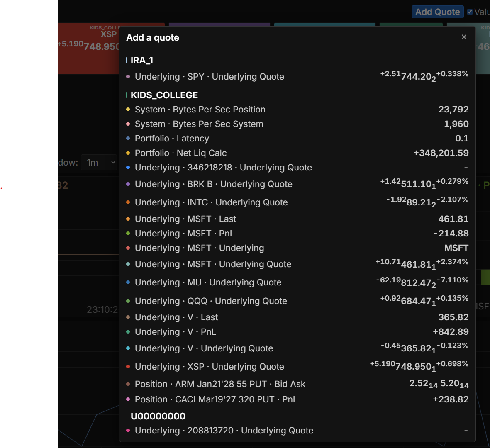Close the Add a quote dialog
The image size is (490, 448).
coord(464,37)
